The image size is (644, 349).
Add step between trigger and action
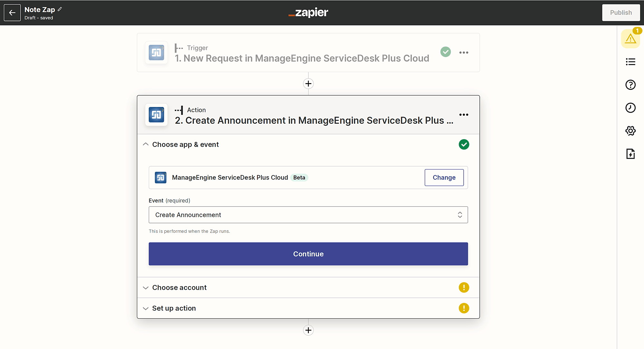click(308, 84)
